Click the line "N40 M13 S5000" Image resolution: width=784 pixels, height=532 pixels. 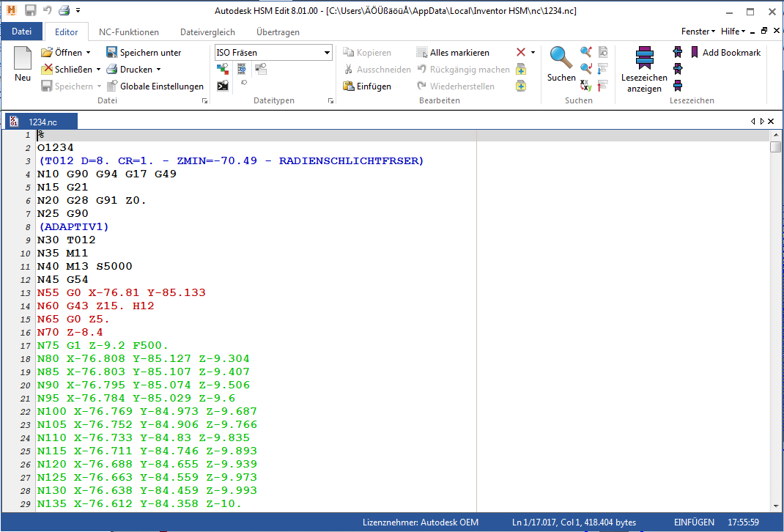coord(84,266)
